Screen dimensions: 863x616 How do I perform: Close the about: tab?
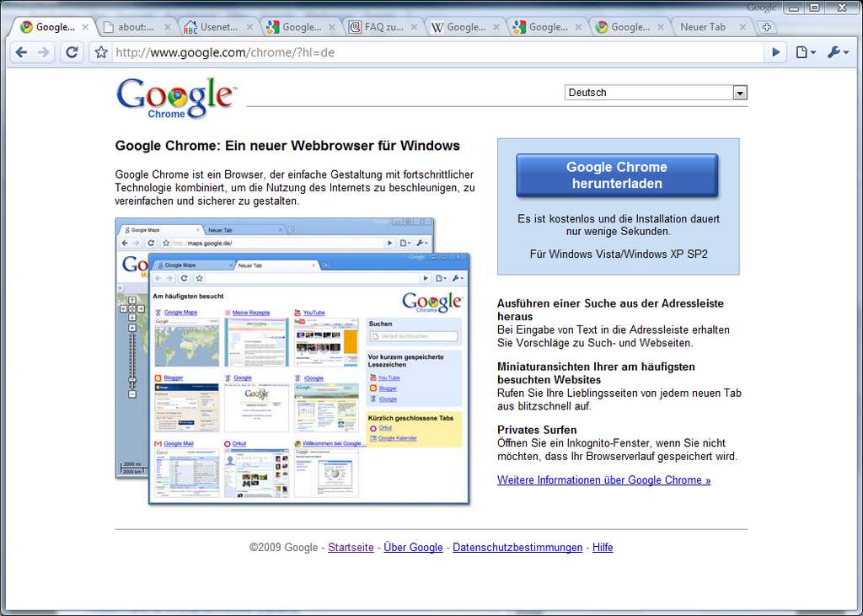coord(167,27)
